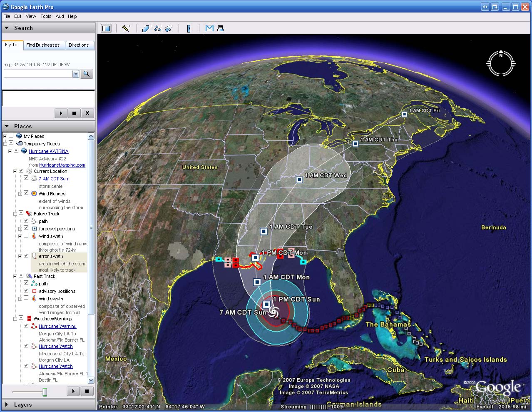Image resolution: width=532 pixels, height=412 pixels.
Task: Clear search results with the X button
Action: (87, 113)
